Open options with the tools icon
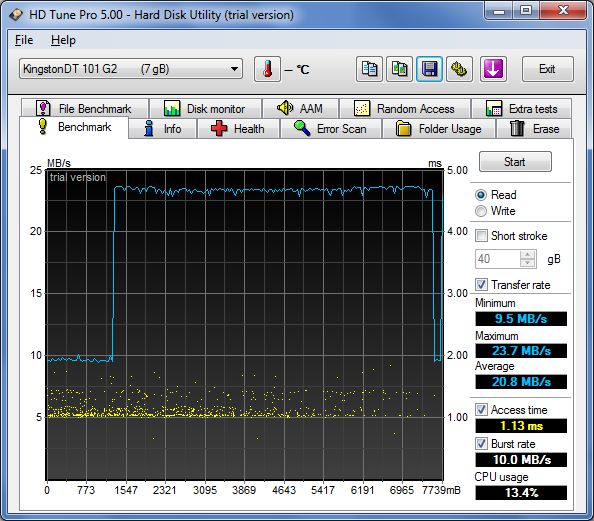 pyautogui.click(x=459, y=69)
